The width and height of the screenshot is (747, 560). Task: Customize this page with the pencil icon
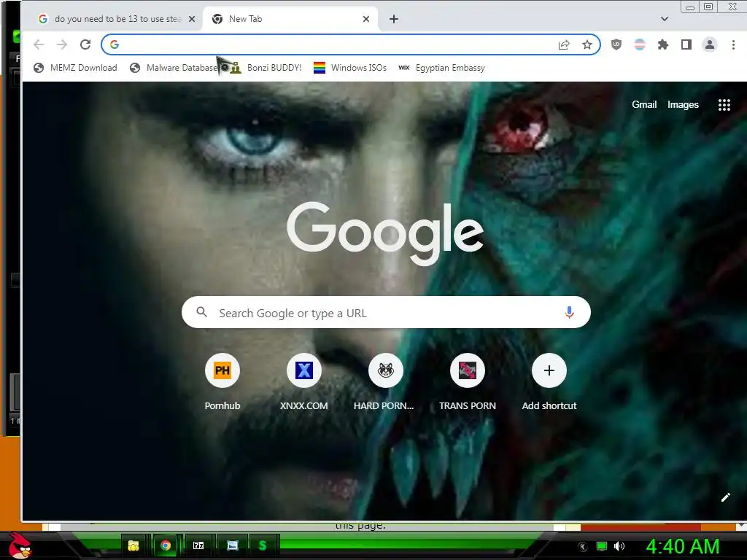[x=726, y=497]
